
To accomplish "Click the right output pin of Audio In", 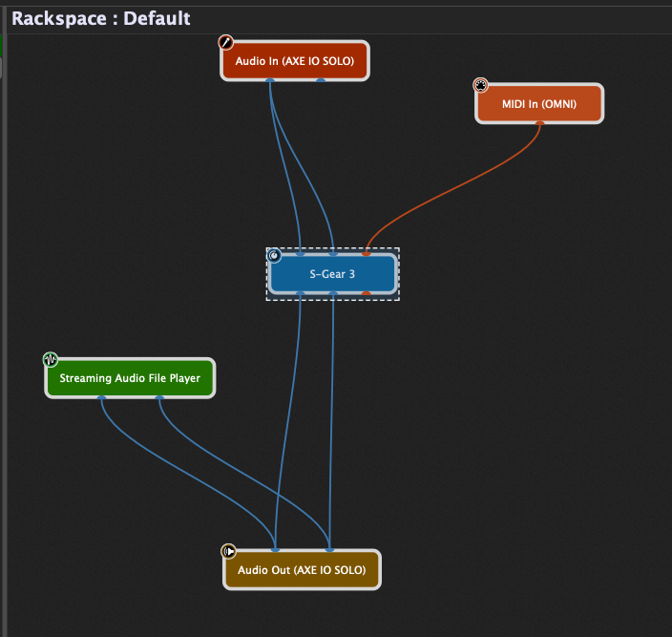I will click(x=321, y=80).
